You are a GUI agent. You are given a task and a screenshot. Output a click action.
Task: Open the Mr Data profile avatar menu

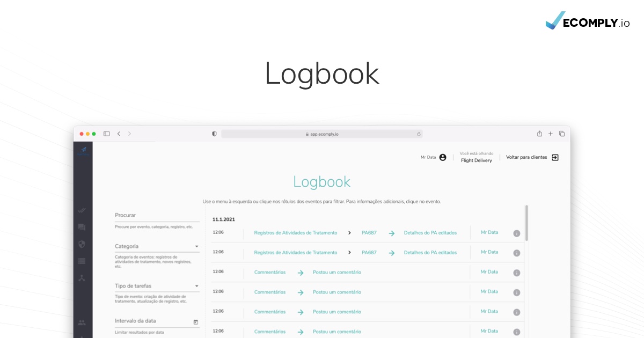click(x=442, y=157)
